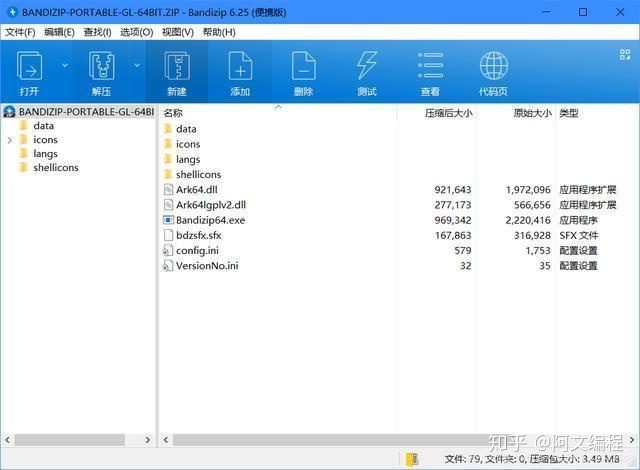Sort by the 压缩后大小 column header

tap(449, 113)
